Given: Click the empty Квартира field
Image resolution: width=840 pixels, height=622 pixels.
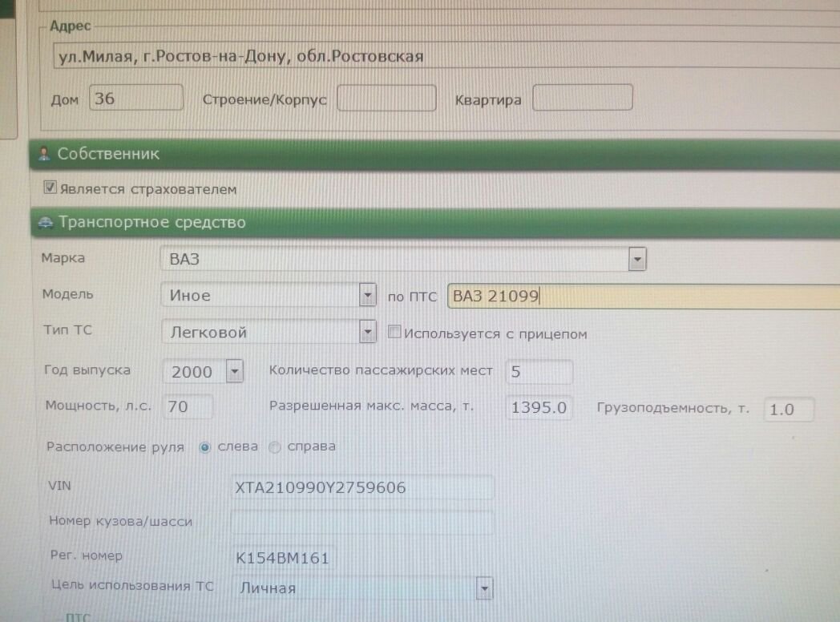Looking at the screenshot, I should point(583,98).
